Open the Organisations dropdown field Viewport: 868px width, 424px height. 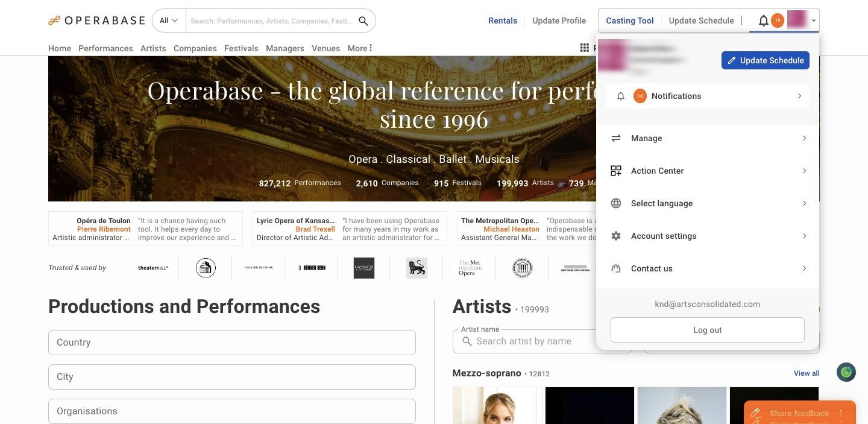(x=232, y=411)
